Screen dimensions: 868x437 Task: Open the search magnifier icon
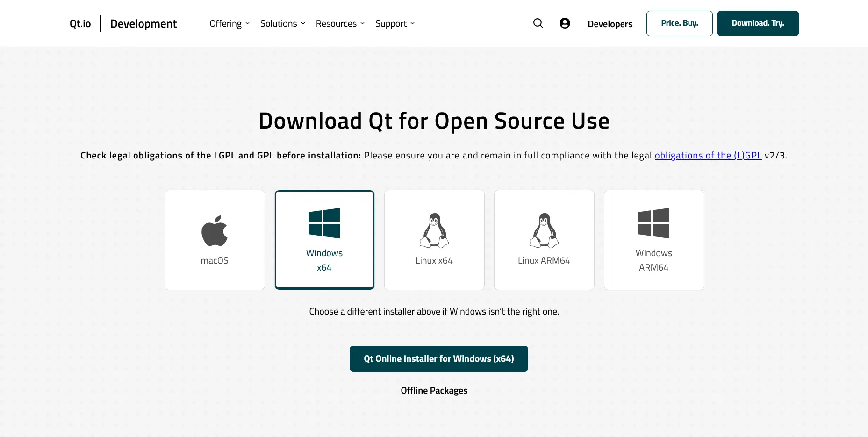point(538,23)
